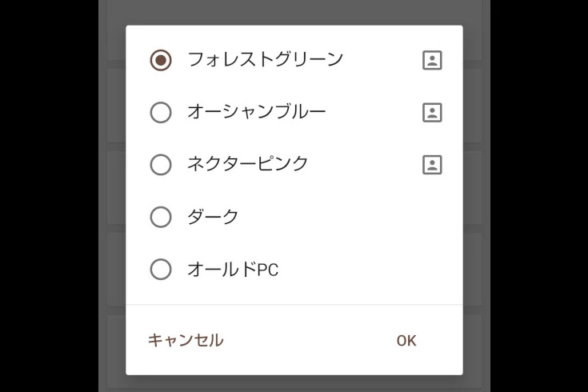This screenshot has height=392, width=588.
Task: Confirm the theme choice with OK
Action: click(x=406, y=341)
